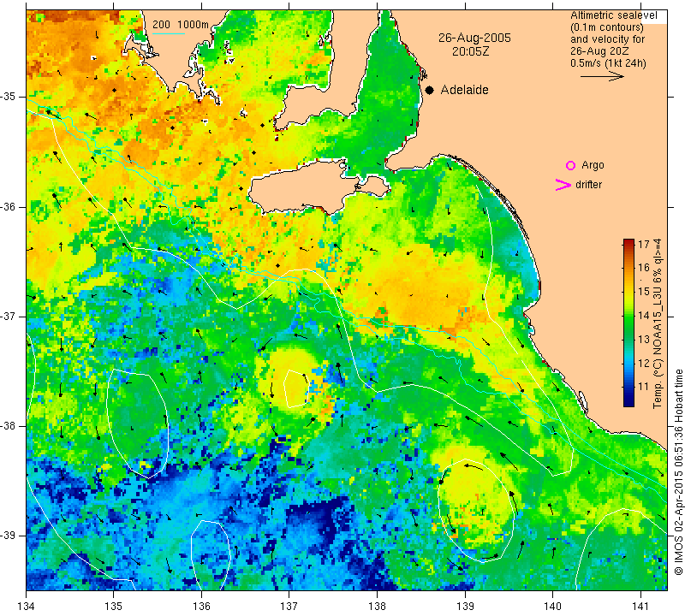Click the 'Altimetric sealevel' caption text
685x616 pixels.
[x=613, y=15]
